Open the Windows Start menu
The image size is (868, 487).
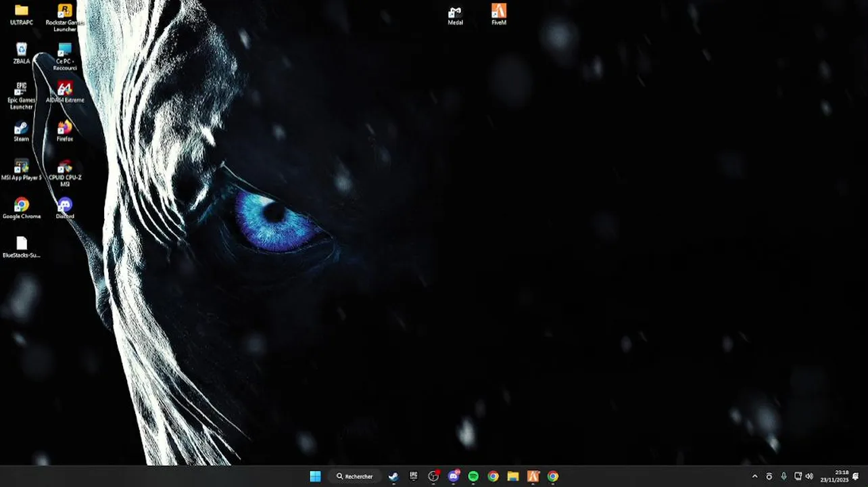315,476
